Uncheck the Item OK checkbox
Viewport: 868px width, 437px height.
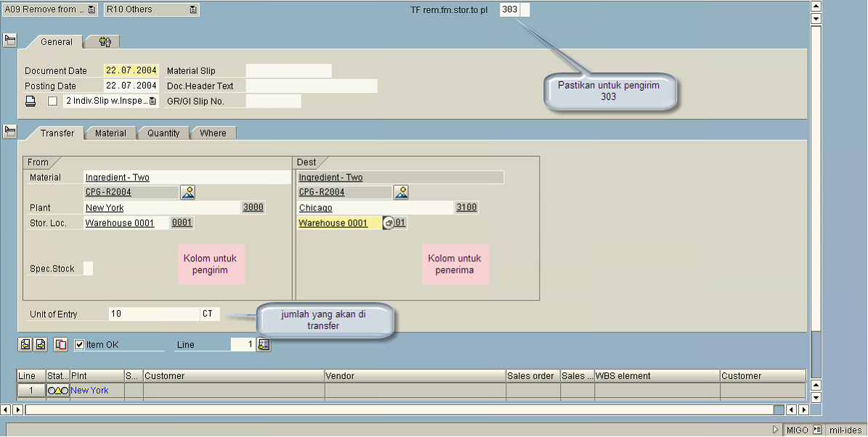pyautogui.click(x=80, y=345)
